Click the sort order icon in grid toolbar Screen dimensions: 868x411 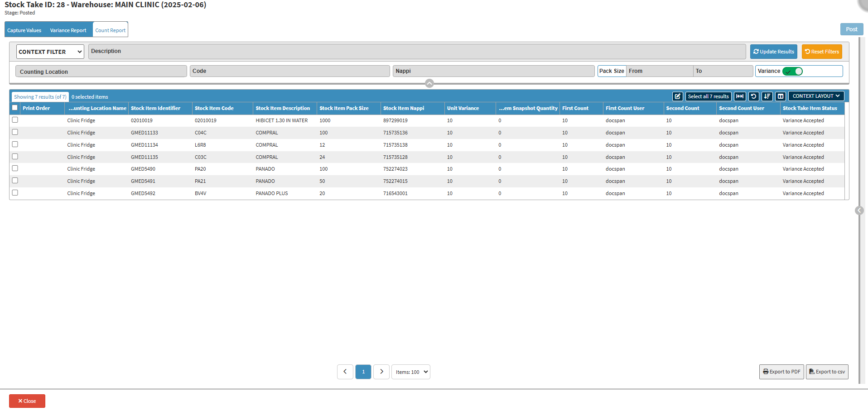pyautogui.click(x=767, y=96)
